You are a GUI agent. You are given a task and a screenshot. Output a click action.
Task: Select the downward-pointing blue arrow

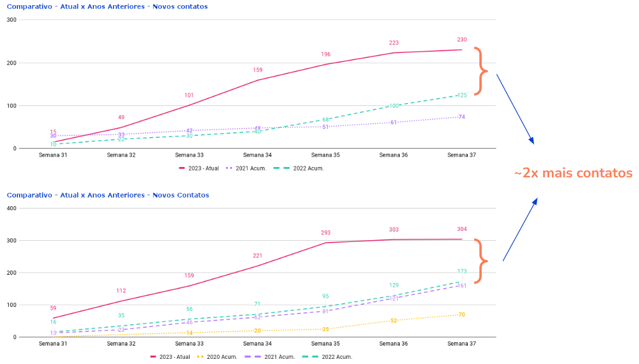[515, 109]
